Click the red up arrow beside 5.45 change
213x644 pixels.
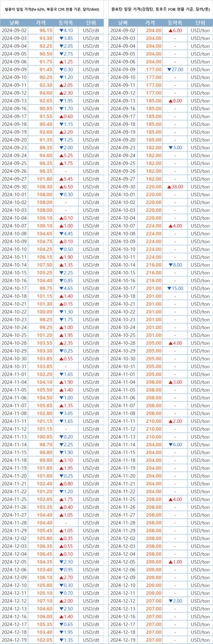coord(61,179)
